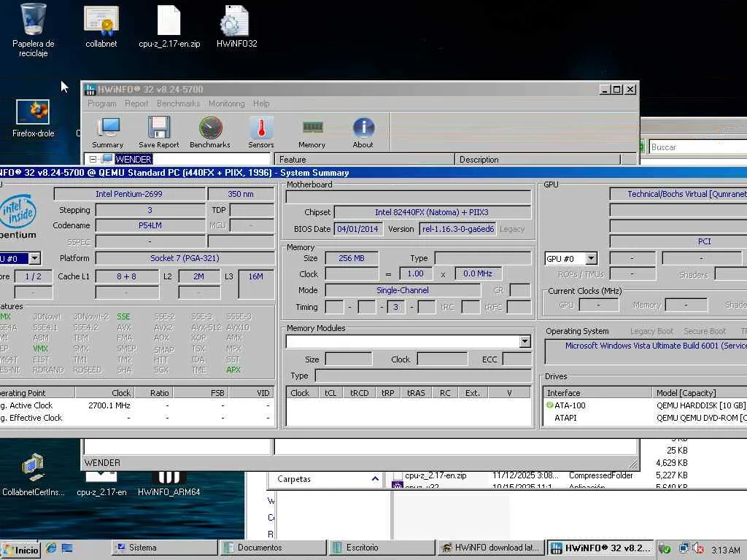This screenshot has height=560, width=747.
Task: Open the Monitoring menu
Action: (226, 104)
